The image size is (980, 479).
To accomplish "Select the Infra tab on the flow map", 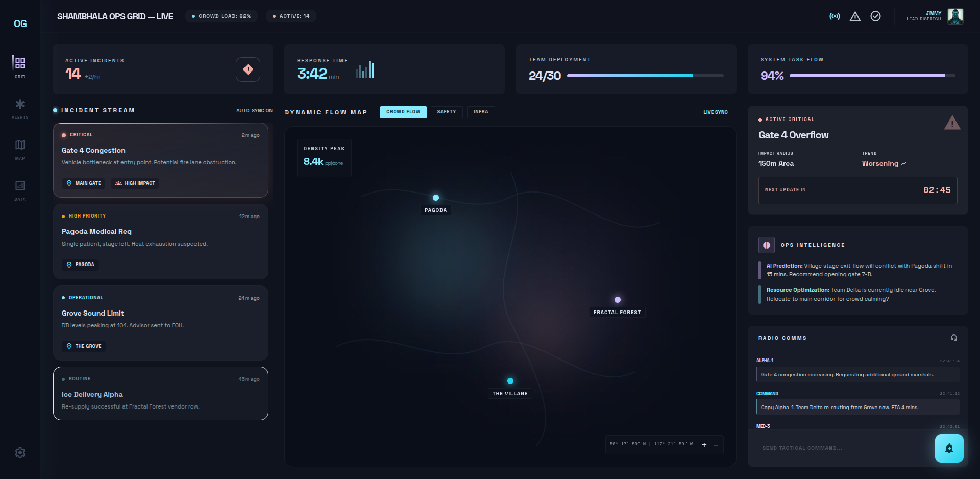I will [x=480, y=112].
